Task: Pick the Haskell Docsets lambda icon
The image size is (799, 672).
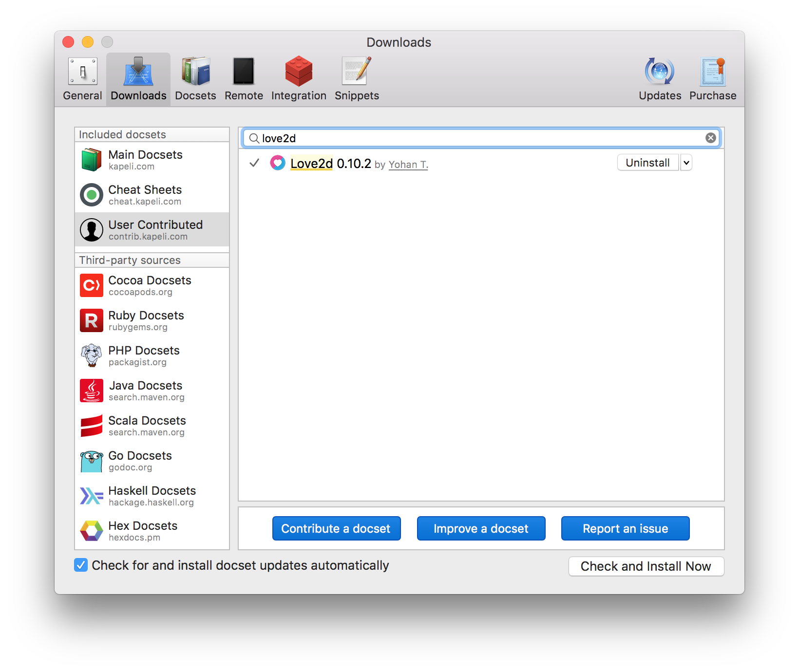Action: coord(92,496)
